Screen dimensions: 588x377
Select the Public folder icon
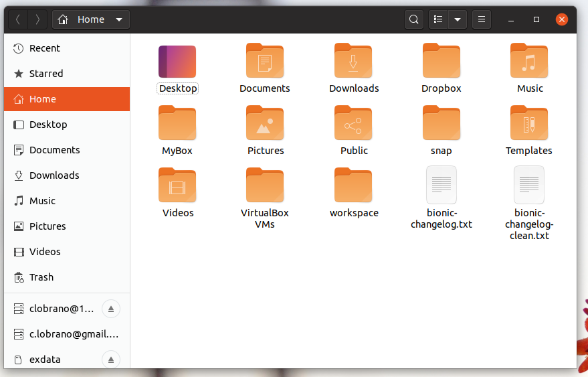pos(353,123)
